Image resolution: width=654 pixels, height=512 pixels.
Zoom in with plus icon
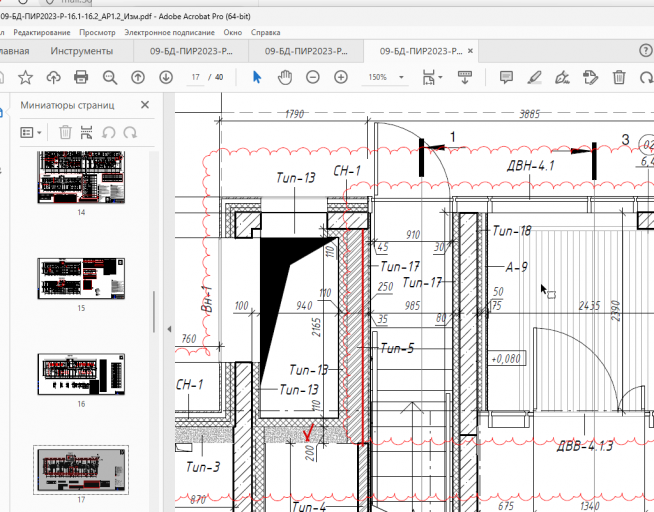pyautogui.click(x=341, y=78)
